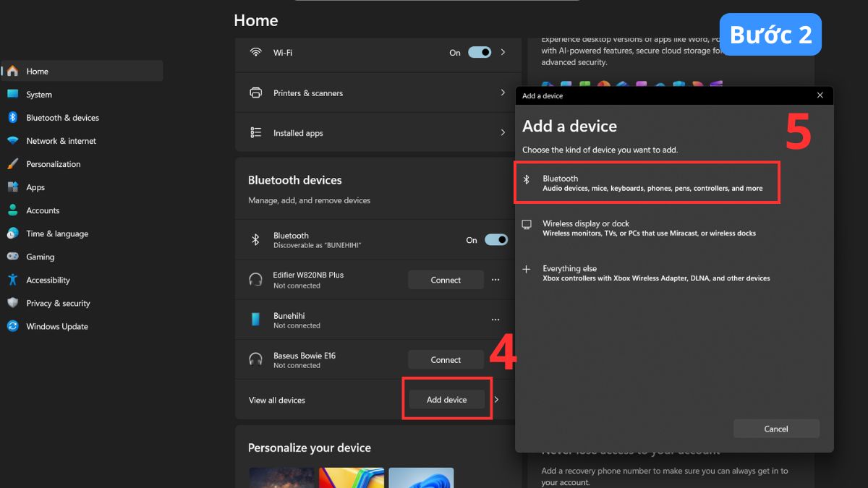Click the Accessibility figure icon
Image resolution: width=868 pixels, height=488 pixels.
tap(12, 280)
